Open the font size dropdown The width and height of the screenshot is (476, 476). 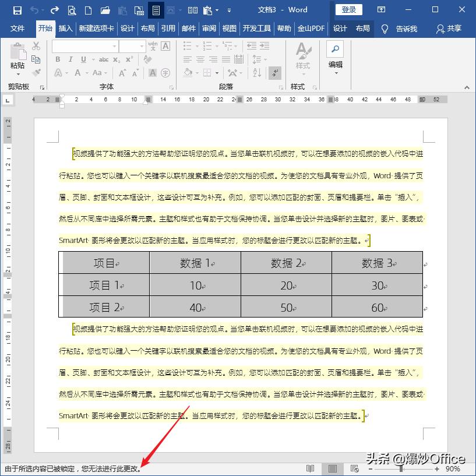142,47
